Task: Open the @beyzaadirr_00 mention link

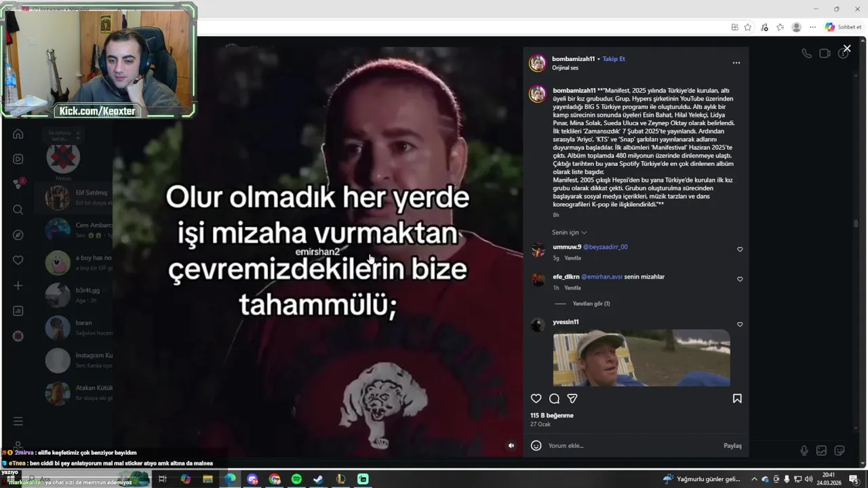Action: (606, 247)
